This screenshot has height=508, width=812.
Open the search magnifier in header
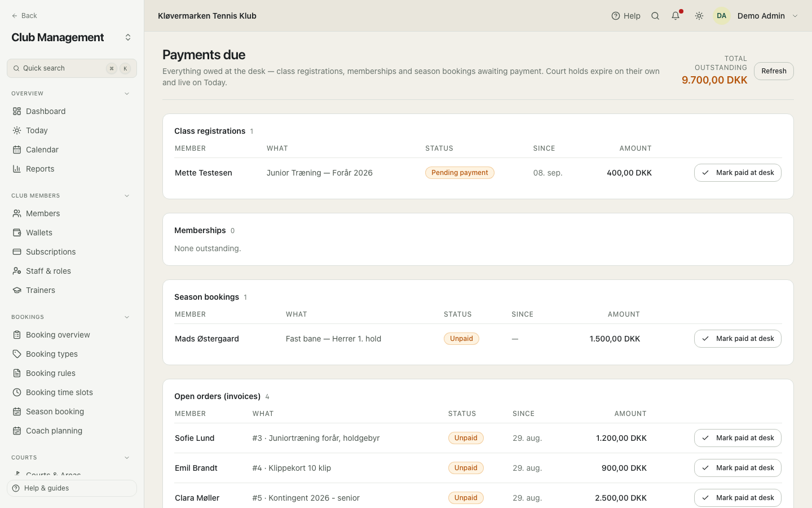(x=655, y=16)
